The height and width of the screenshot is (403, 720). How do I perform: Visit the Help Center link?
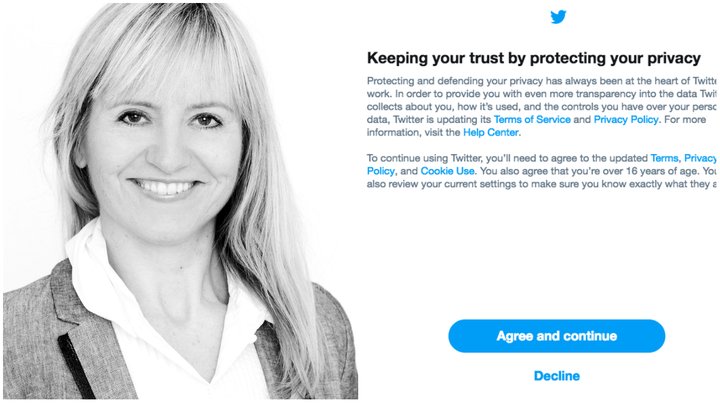pyautogui.click(x=491, y=133)
